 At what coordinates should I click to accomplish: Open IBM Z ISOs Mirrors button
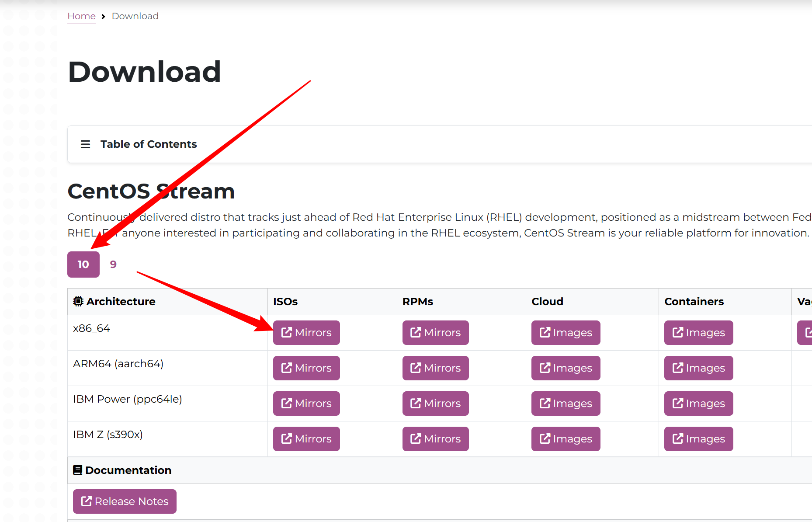tap(306, 439)
